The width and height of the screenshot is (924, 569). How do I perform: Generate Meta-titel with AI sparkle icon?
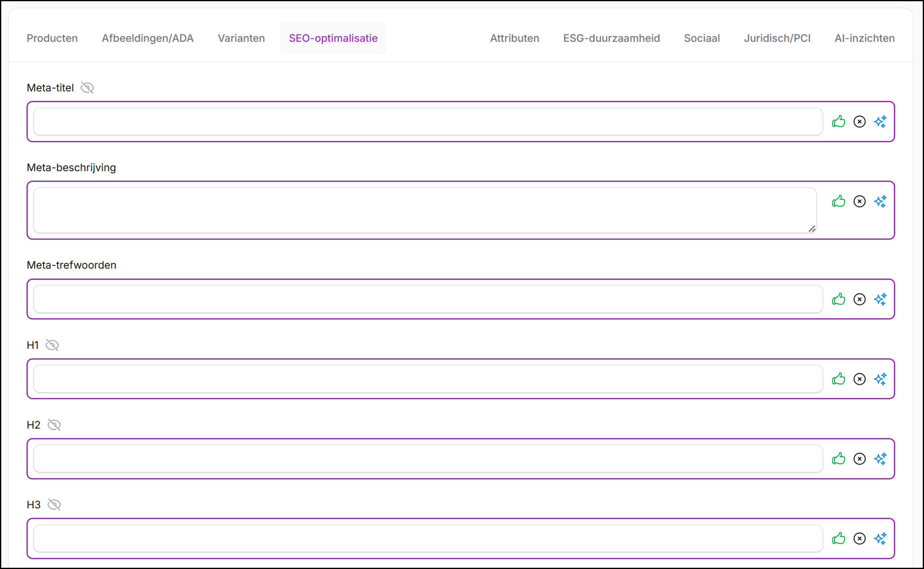(880, 121)
